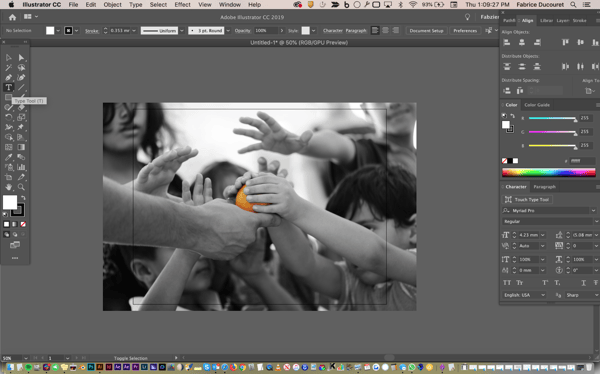This screenshot has width=600, height=374.
Task: Switch to the Paragraph panel tab
Action: [544, 187]
